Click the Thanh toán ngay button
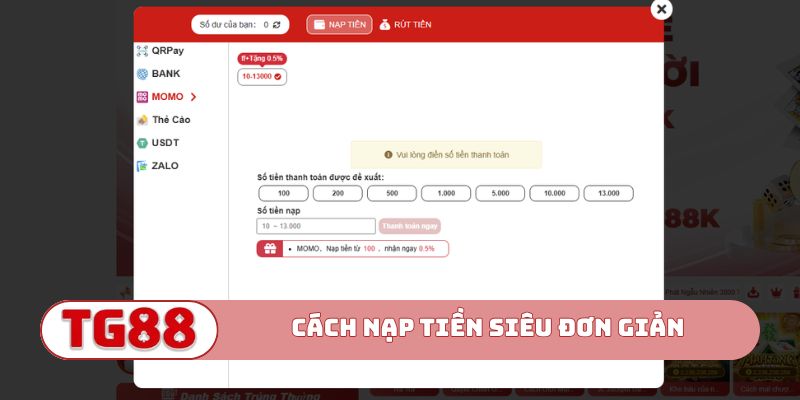The height and width of the screenshot is (400, 800). [x=410, y=226]
